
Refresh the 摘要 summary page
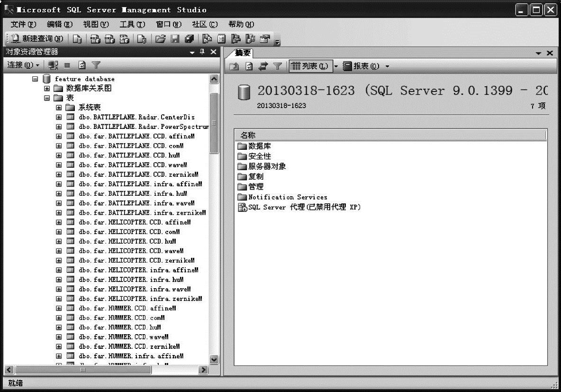(249, 66)
